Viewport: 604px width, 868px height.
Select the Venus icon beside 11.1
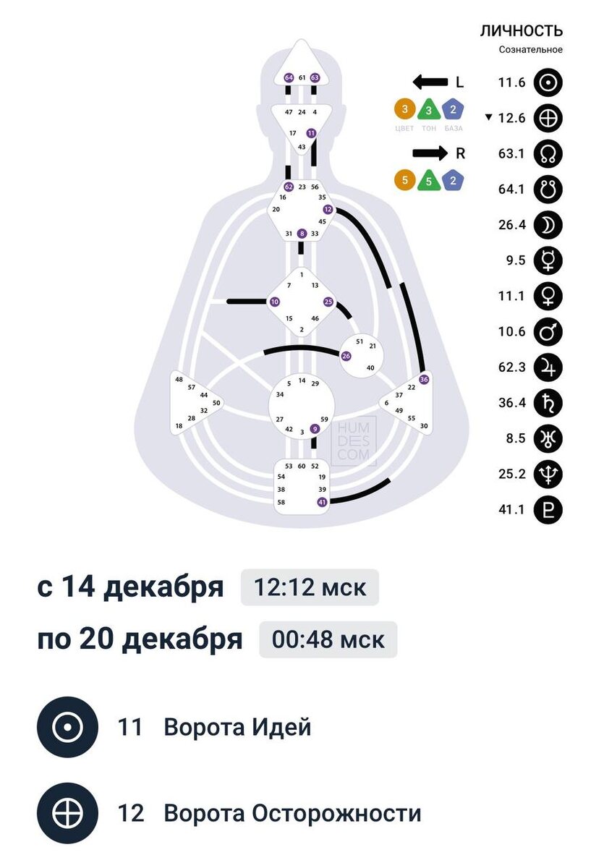548,296
